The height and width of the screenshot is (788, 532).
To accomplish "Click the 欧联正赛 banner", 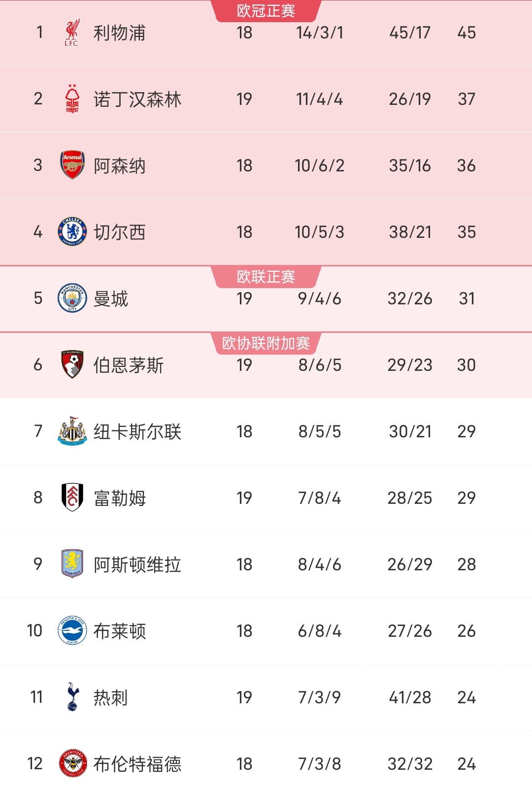I will point(266,277).
